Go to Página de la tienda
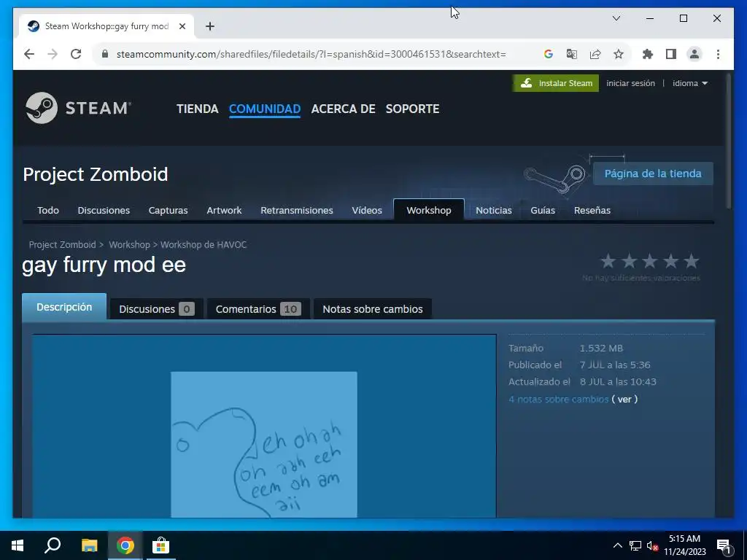747x560 pixels. click(653, 174)
